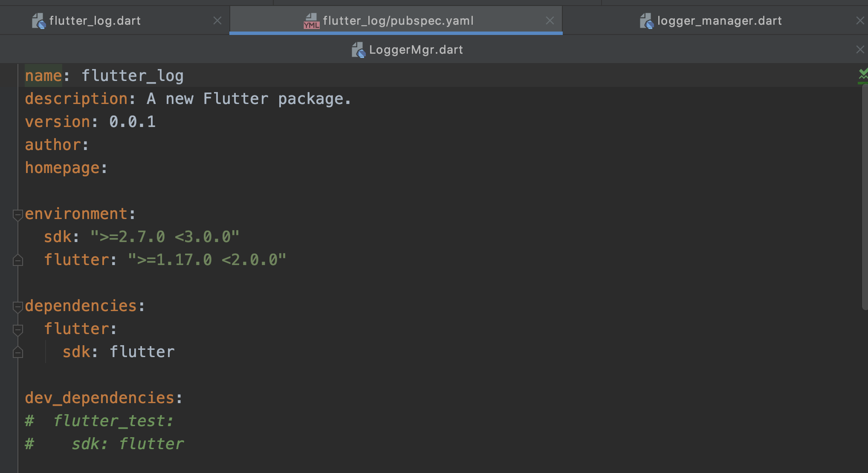The height and width of the screenshot is (473, 868).
Task: Close the flutter_log.dart tab
Action: (217, 20)
